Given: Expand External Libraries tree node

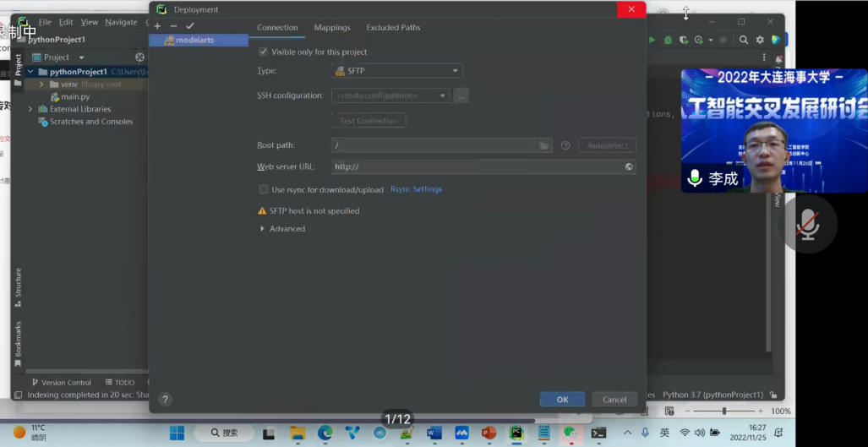Looking at the screenshot, I should [x=30, y=109].
